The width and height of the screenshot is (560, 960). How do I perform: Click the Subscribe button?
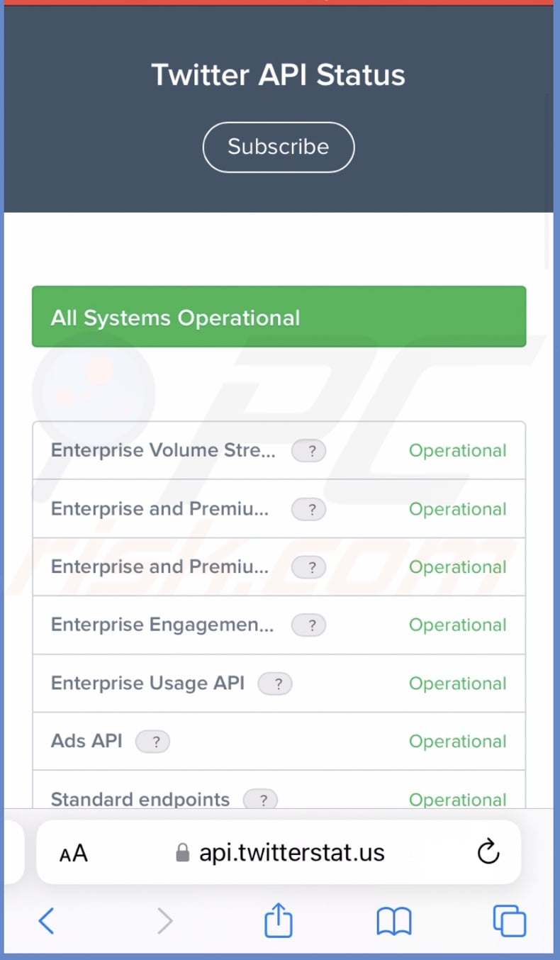point(279,147)
